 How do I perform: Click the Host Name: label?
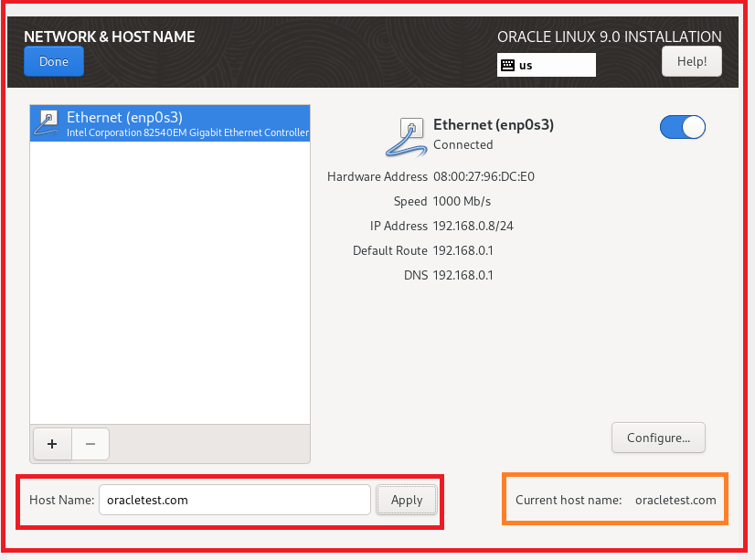click(61, 500)
